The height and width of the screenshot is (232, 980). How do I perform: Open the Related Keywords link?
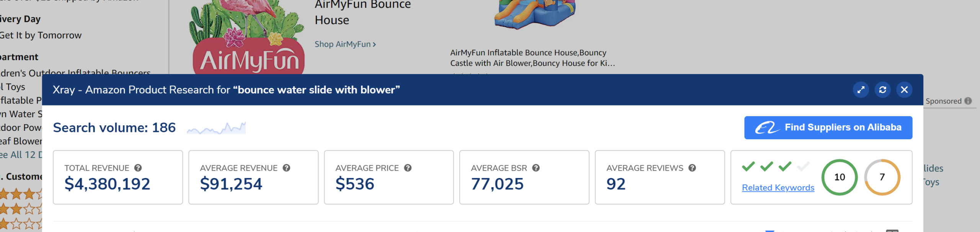point(778,188)
